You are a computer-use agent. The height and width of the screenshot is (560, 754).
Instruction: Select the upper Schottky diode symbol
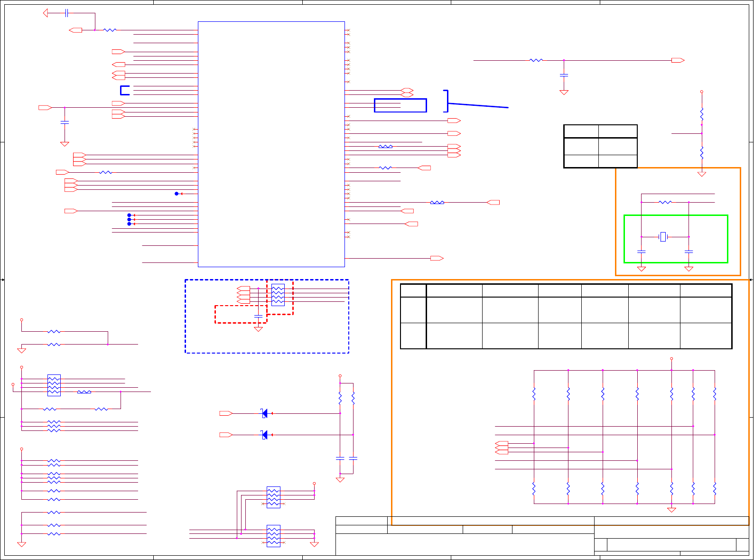pyautogui.click(x=265, y=413)
